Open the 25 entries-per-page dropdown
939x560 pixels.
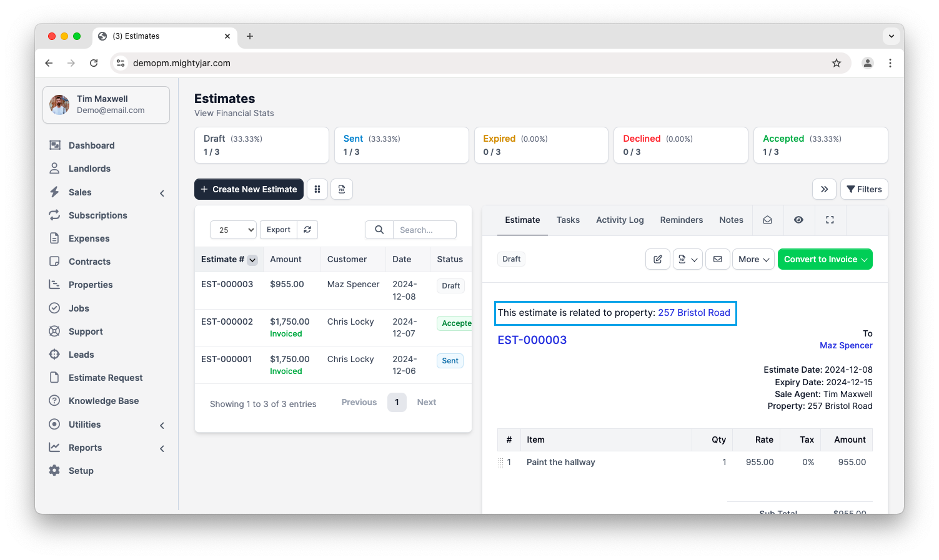[234, 230]
